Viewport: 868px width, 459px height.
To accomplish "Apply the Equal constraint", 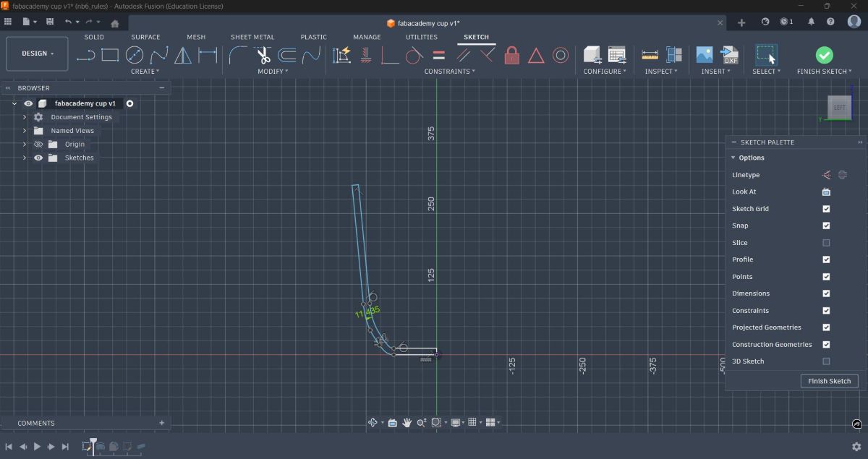I will 438,56.
